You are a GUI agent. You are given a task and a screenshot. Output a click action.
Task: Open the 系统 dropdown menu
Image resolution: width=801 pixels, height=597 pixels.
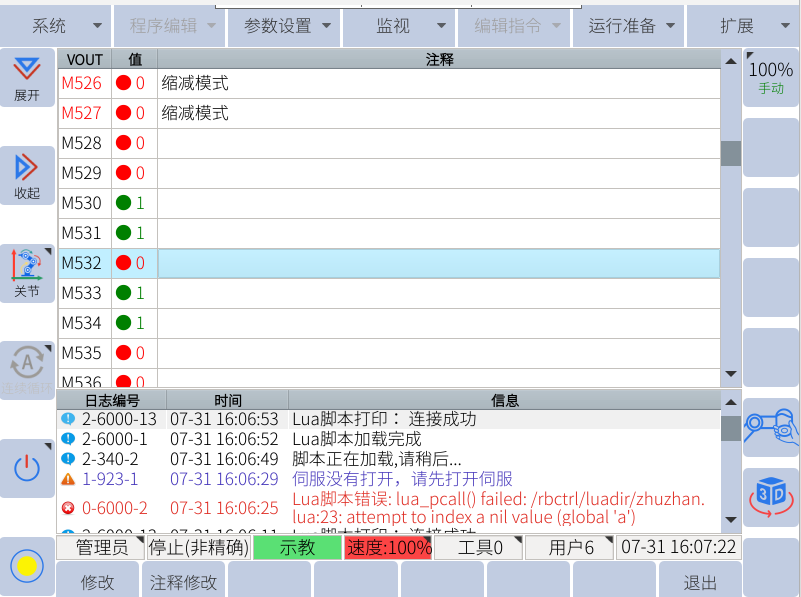click(x=56, y=26)
